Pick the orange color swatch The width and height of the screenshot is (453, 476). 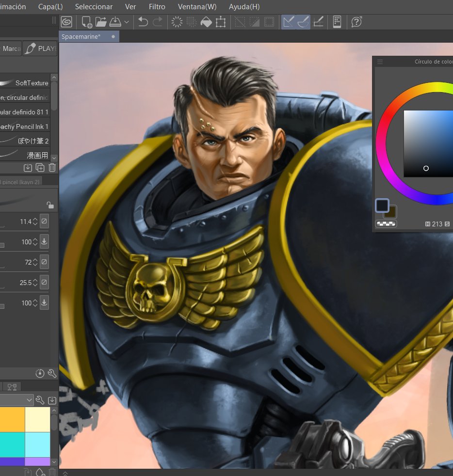[x=12, y=419]
